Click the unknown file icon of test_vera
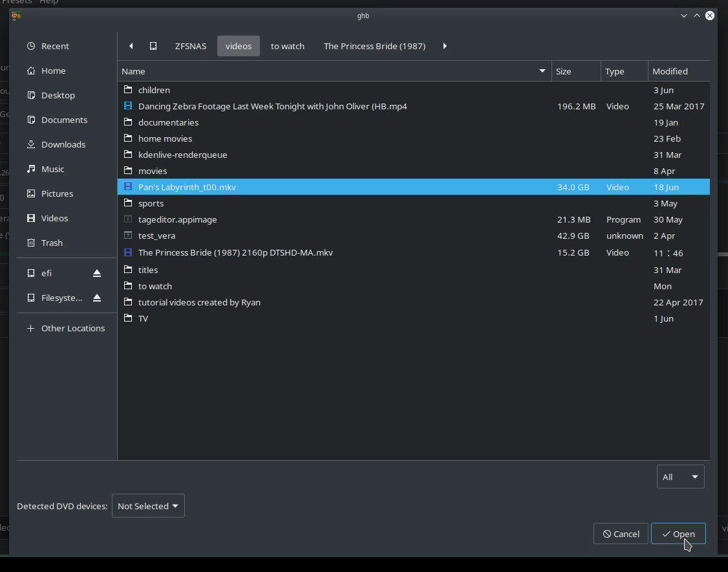Viewport: 728px width, 572px height. (128, 236)
